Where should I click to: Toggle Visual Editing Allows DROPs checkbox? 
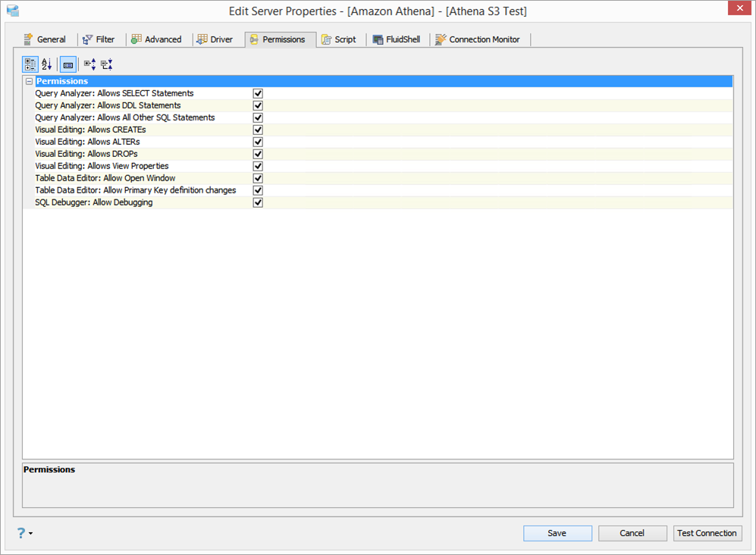coord(258,155)
